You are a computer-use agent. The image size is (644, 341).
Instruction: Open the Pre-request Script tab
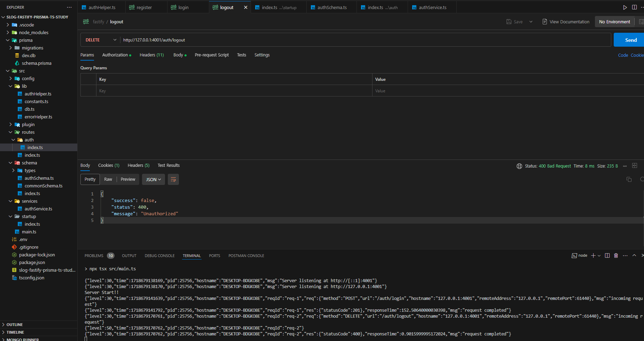[x=212, y=55]
